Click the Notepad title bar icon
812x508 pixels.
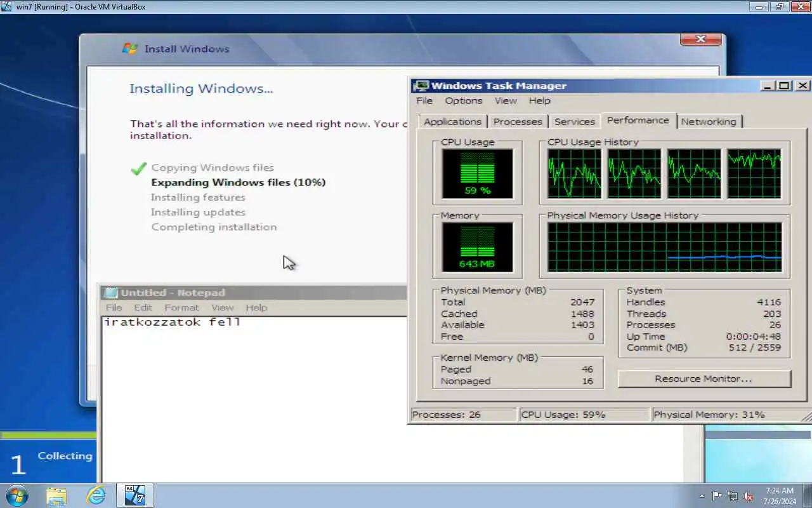[x=111, y=293]
